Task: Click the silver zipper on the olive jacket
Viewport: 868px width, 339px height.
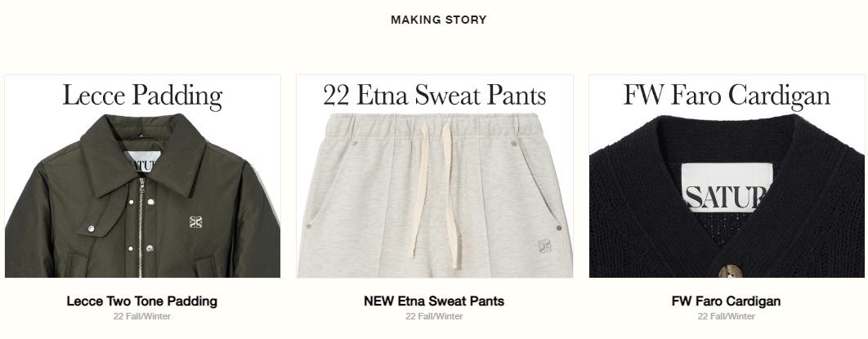Action: [x=141, y=227]
